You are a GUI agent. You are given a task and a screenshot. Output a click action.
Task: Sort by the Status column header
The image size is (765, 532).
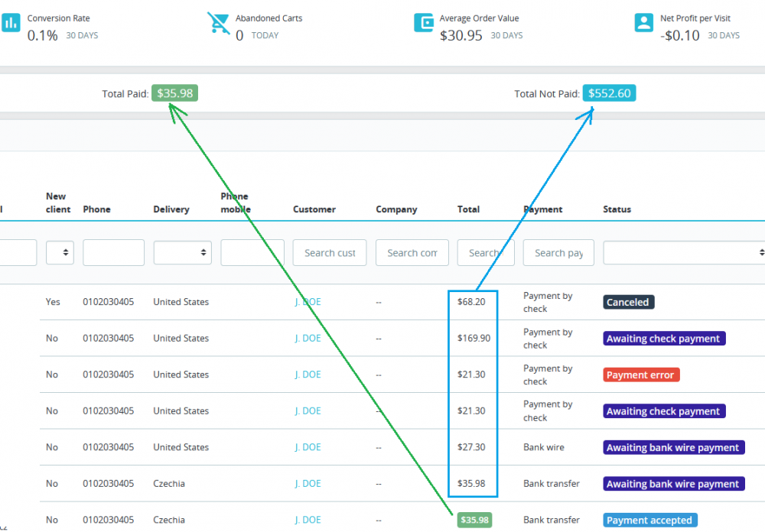(617, 209)
